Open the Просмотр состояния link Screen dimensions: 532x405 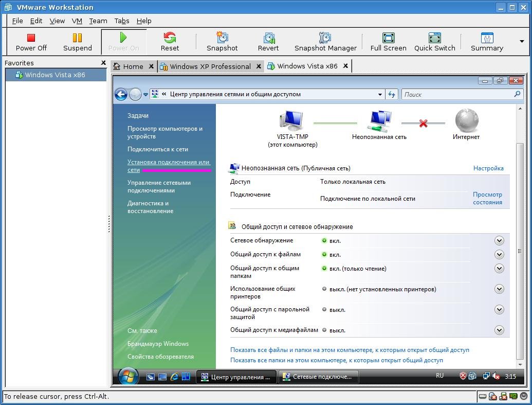point(488,199)
